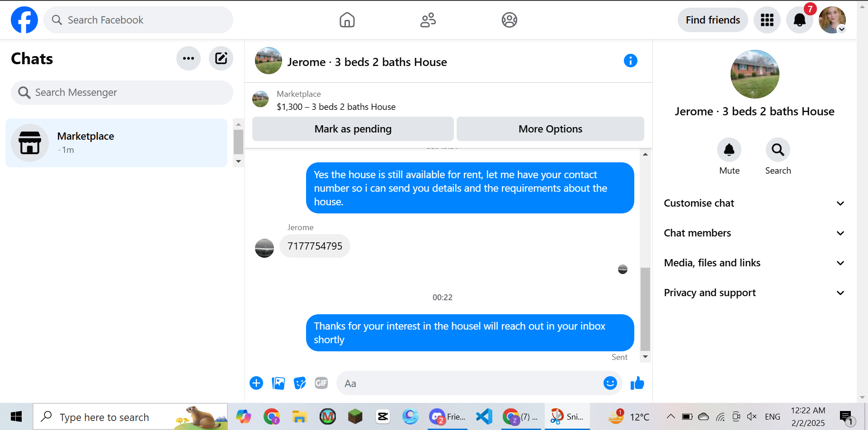Attach a photo or file icon

(x=278, y=383)
